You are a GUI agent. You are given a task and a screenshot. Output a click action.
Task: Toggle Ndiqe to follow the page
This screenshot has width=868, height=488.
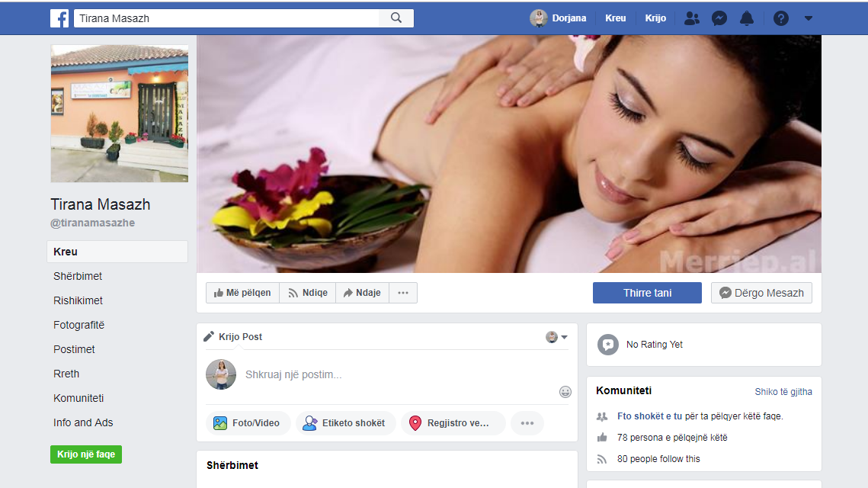click(x=308, y=293)
